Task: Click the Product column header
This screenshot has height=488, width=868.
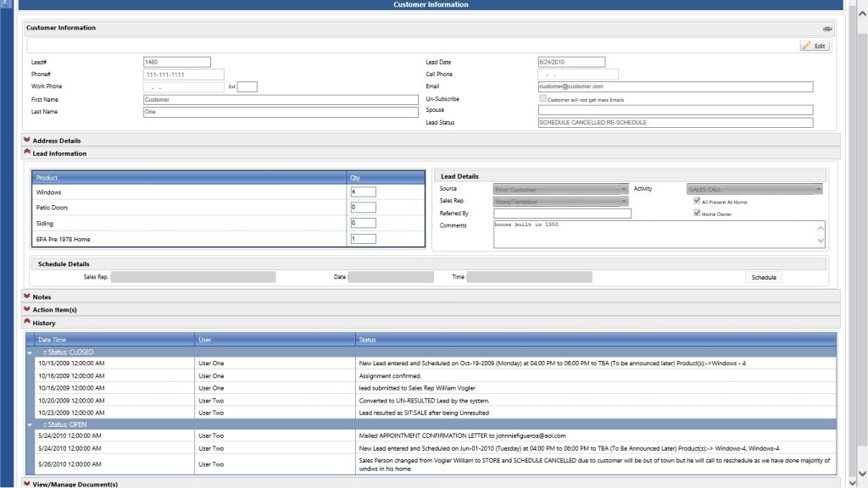Action: click(189, 178)
